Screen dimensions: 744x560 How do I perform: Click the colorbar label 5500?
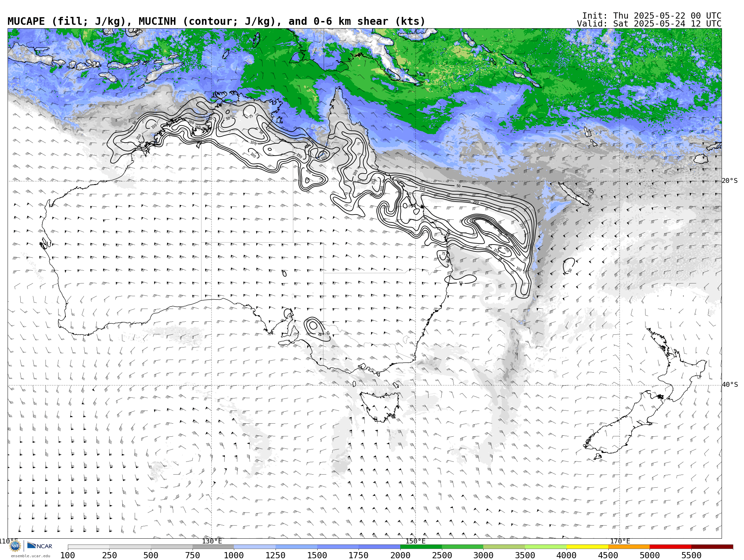(691, 555)
